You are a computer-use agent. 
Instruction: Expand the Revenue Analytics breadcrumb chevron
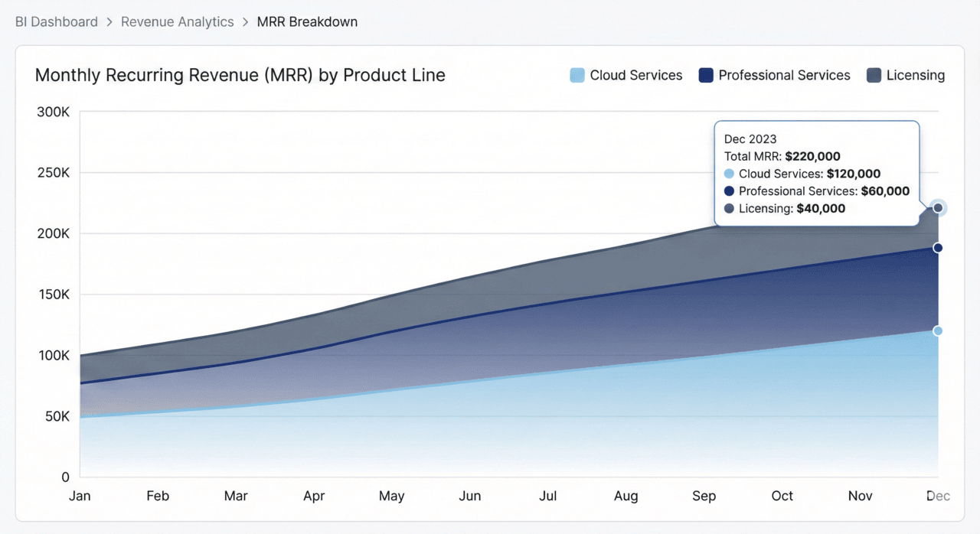[x=244, y=21]
